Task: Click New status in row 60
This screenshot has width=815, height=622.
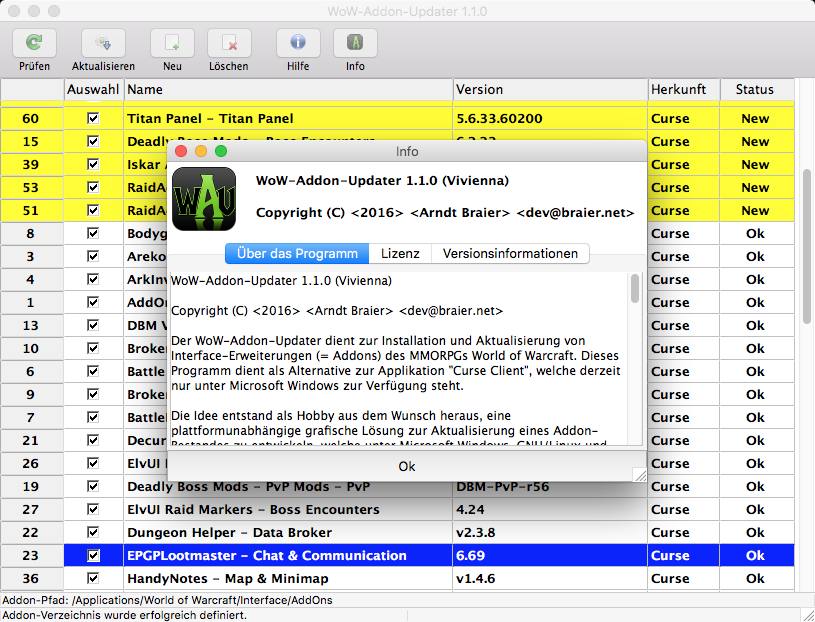Action: click(x=757, y=118)
